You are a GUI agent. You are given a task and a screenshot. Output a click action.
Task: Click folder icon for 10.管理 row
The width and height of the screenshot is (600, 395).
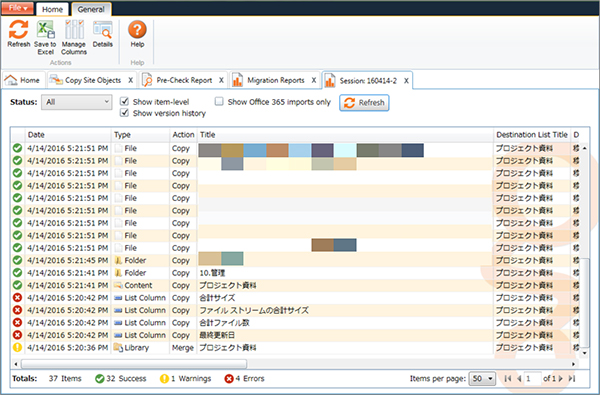coord(118,273)
